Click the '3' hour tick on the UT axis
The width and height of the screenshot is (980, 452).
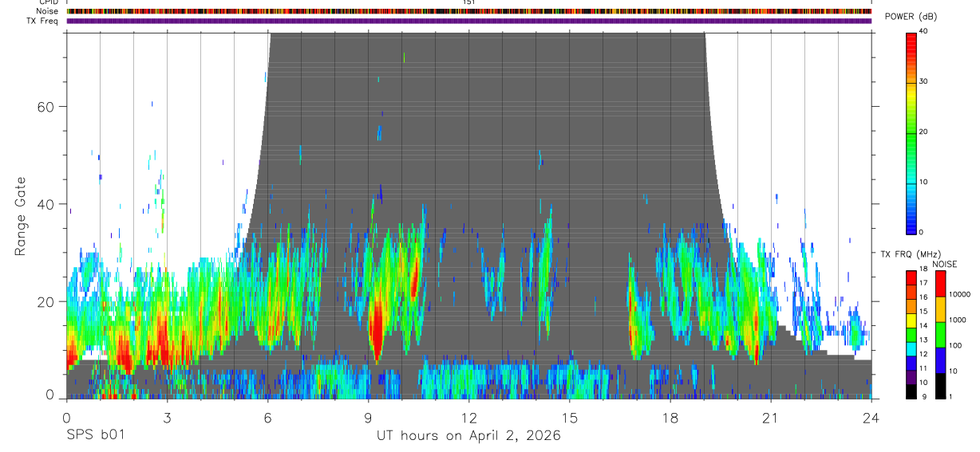pos(167,417)
